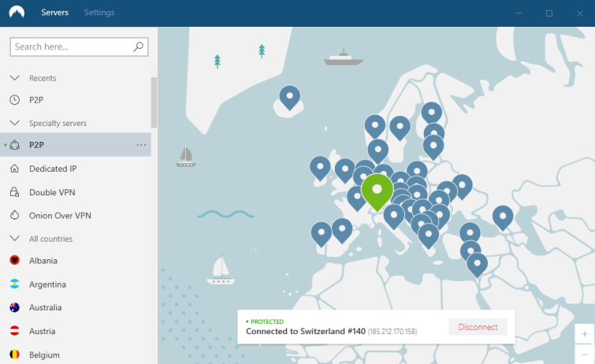Click the Connected to Switzerland #140 status

coord(306,332)
